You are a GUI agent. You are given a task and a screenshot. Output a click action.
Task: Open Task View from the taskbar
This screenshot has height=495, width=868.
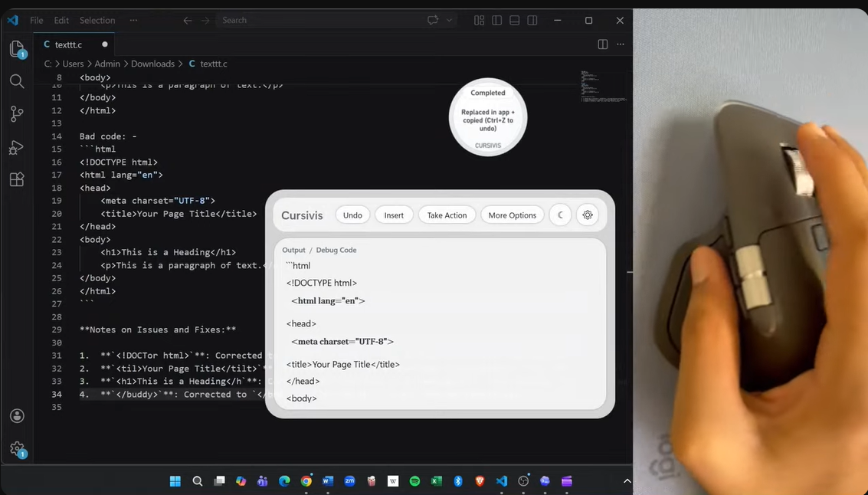(219, 481)
